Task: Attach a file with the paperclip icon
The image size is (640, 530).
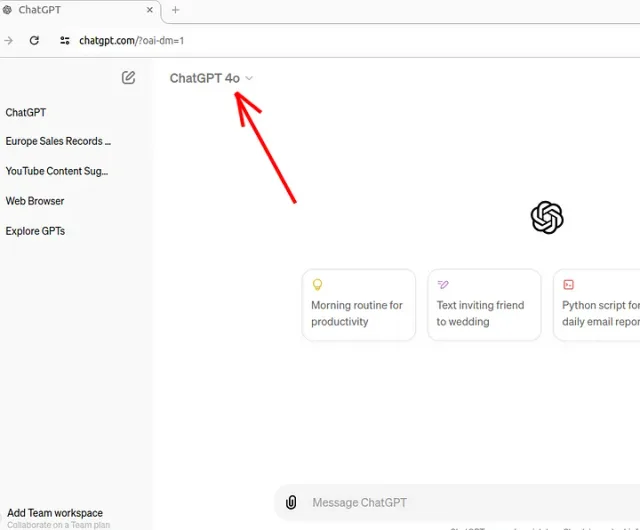Action: tap(291, 502)
